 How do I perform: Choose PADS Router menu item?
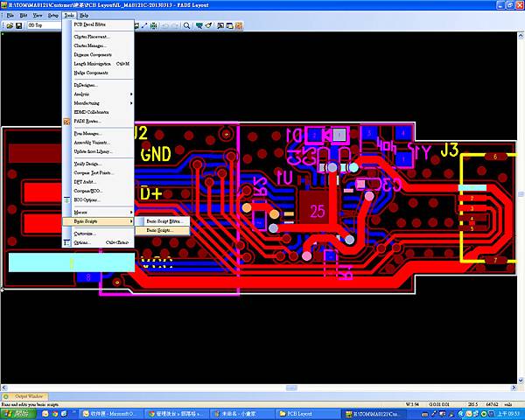point(98,122)
